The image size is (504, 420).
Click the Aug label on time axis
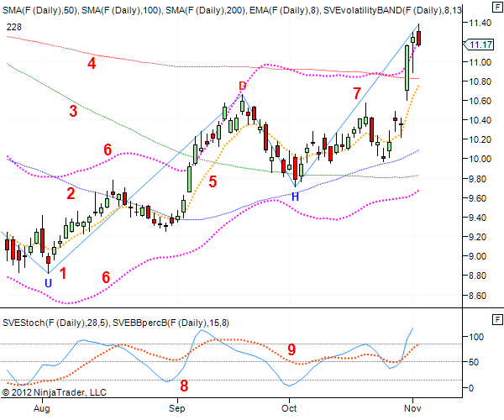click(42, 409)
